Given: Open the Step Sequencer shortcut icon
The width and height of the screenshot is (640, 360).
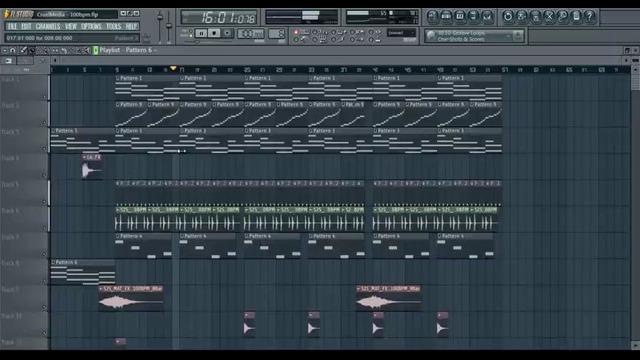Looking at the screenshot, I should coord(446,16).
